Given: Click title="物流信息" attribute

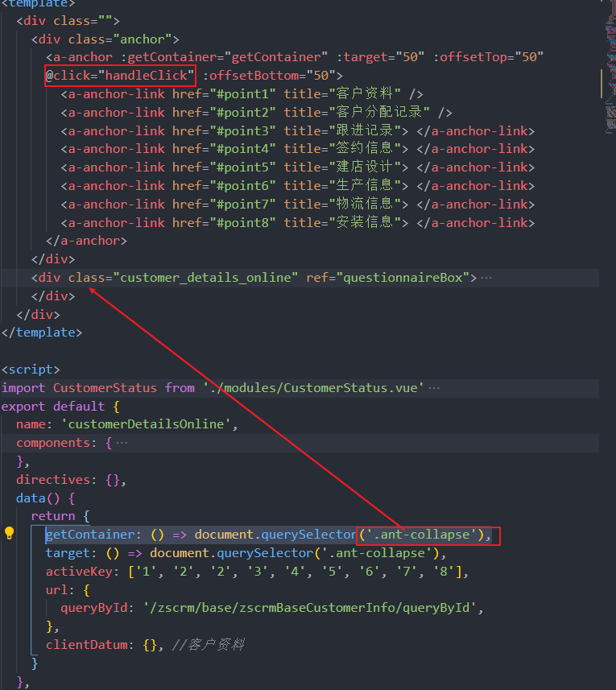Looking at the screenshot, I should point(342,205).
